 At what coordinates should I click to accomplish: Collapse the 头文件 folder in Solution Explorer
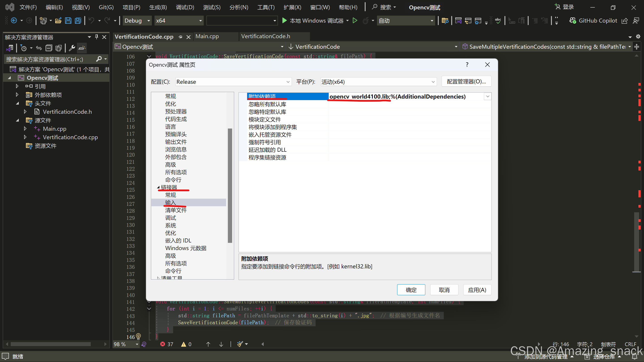tap(17, 103)
